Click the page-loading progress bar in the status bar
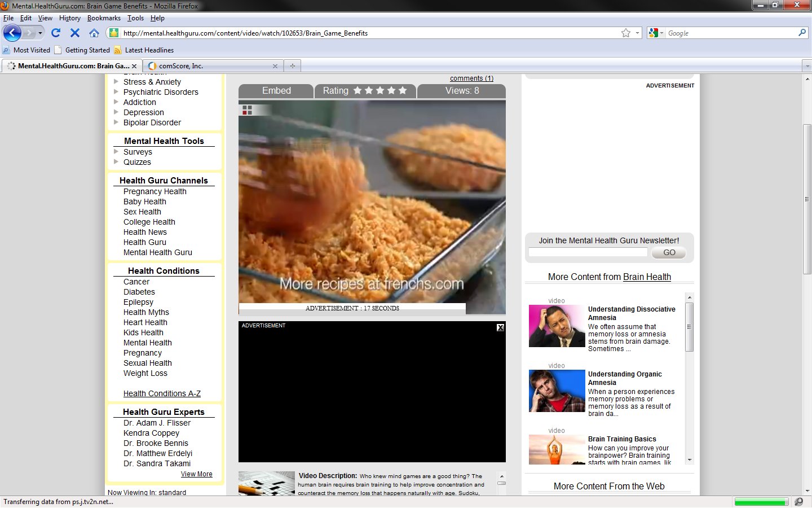 (762, 502)
